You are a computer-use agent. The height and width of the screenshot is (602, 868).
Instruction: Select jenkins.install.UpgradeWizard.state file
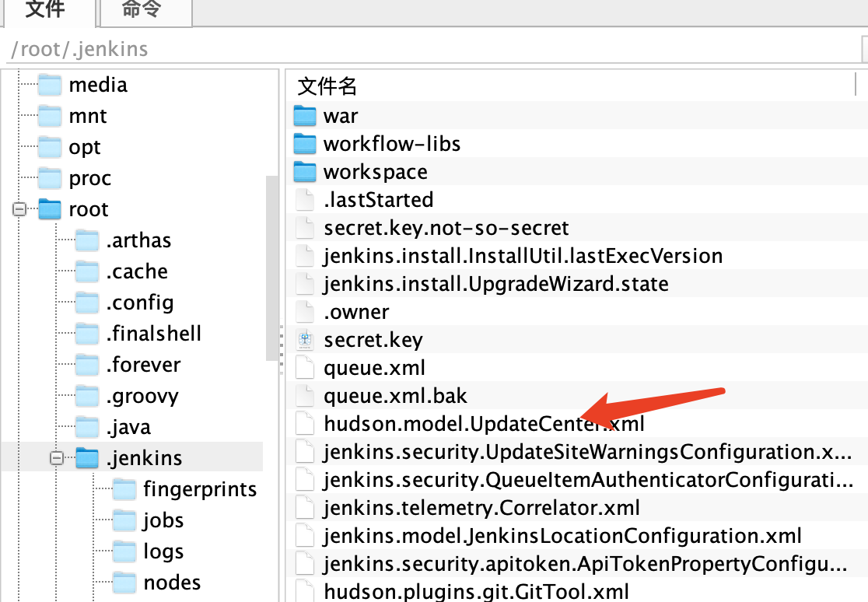pyautogui.click(x=496, y=284)
